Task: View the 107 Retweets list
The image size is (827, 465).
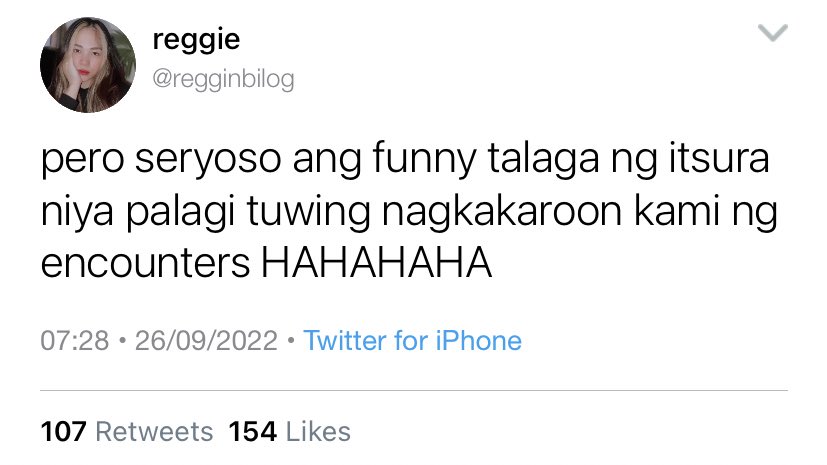Action: (x=127, y=431)
